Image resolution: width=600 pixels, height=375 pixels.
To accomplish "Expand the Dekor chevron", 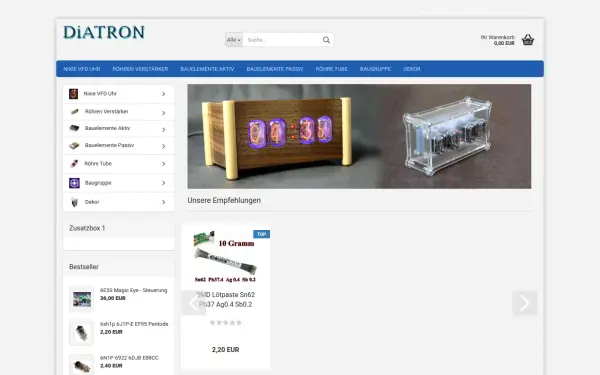I will point(163,202).
